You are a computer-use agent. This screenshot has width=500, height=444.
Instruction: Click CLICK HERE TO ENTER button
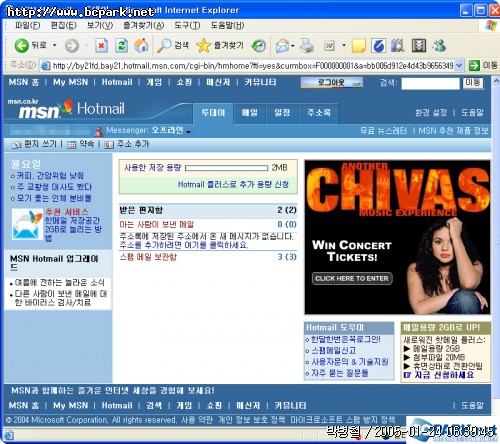click(352, 279)
